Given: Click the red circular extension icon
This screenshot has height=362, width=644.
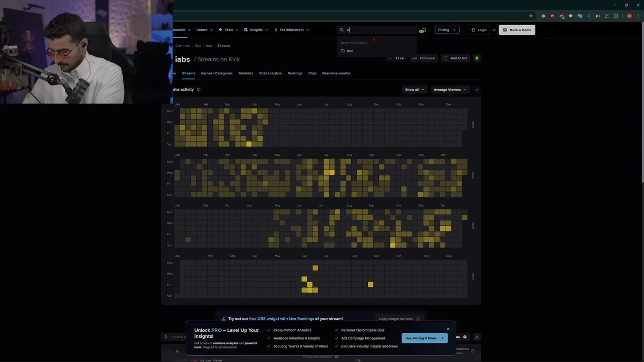Looking at the screenshot, I should pos(552,16).
